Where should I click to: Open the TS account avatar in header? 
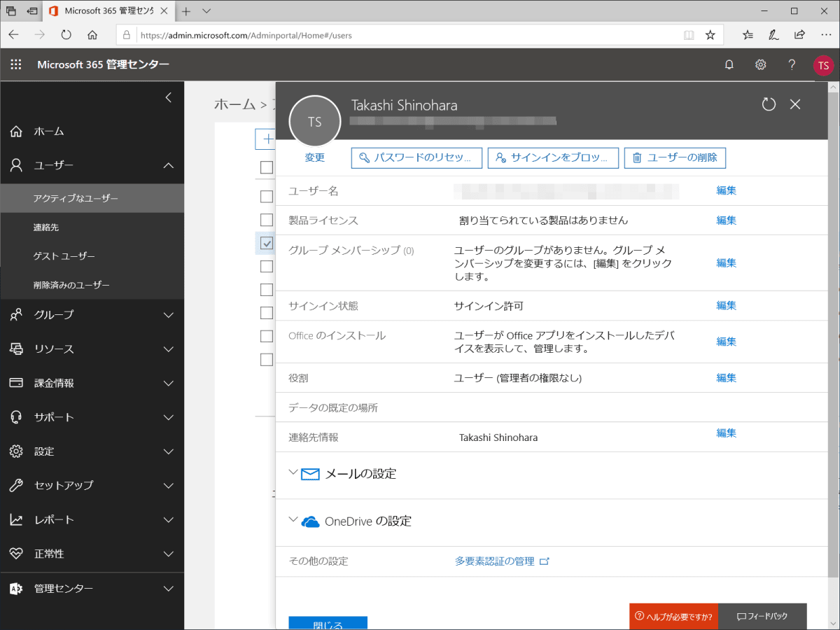pos(822,65)
